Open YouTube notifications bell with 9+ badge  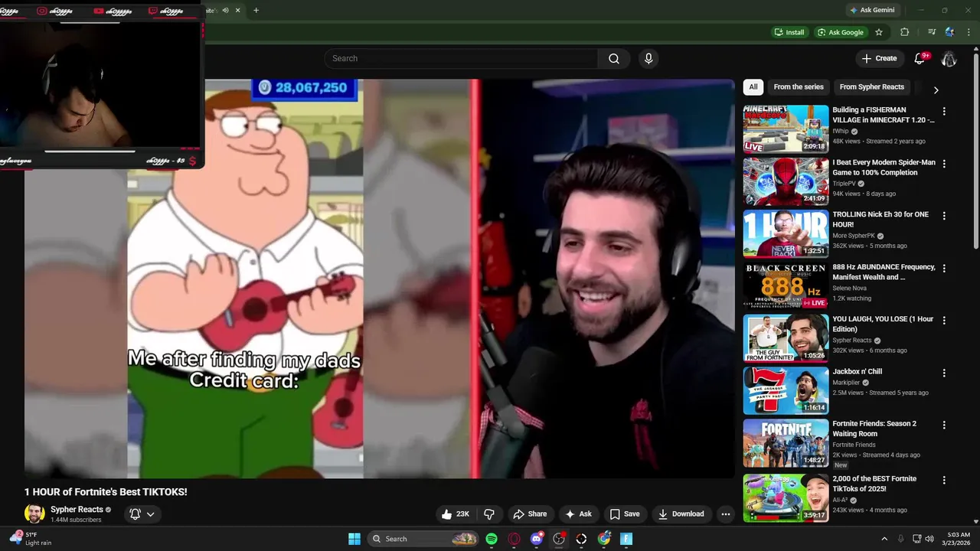920,59
